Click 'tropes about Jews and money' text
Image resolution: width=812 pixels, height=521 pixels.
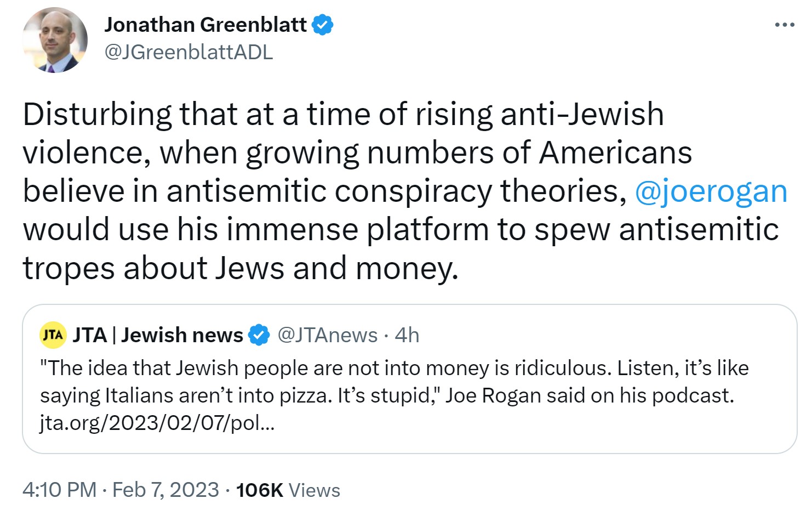(x=239, y=268)
